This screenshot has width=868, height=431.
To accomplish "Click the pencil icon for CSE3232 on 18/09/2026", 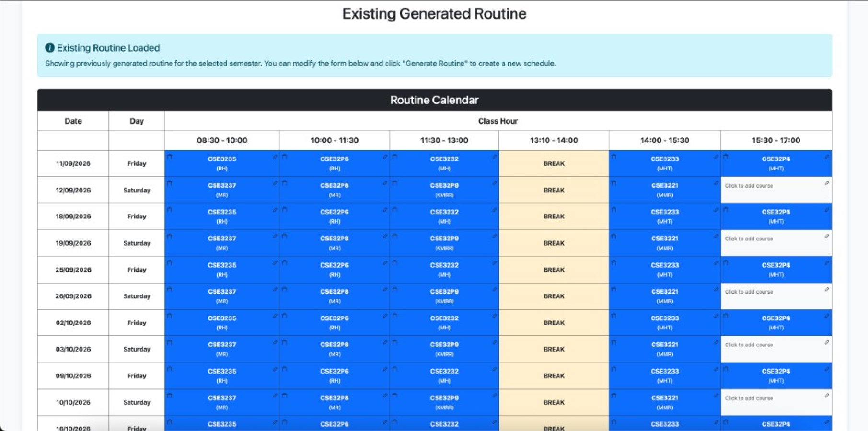I will [495, 210].
